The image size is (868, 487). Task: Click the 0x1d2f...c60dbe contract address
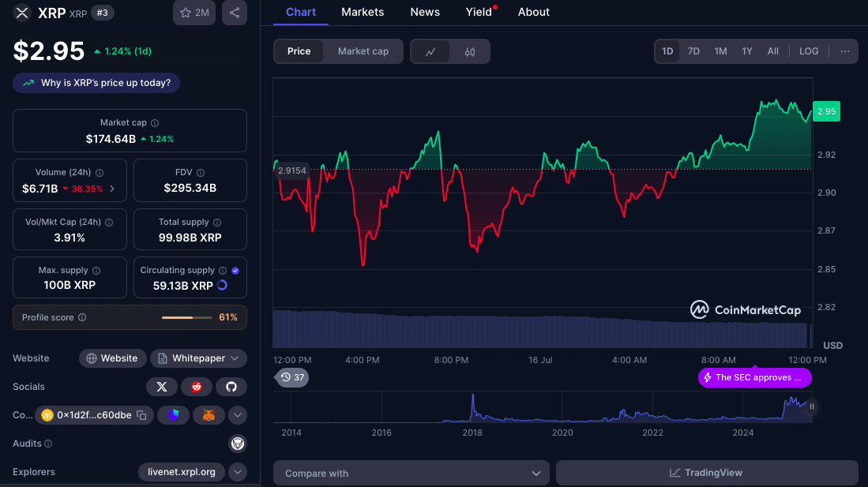[x=94, y=415]
